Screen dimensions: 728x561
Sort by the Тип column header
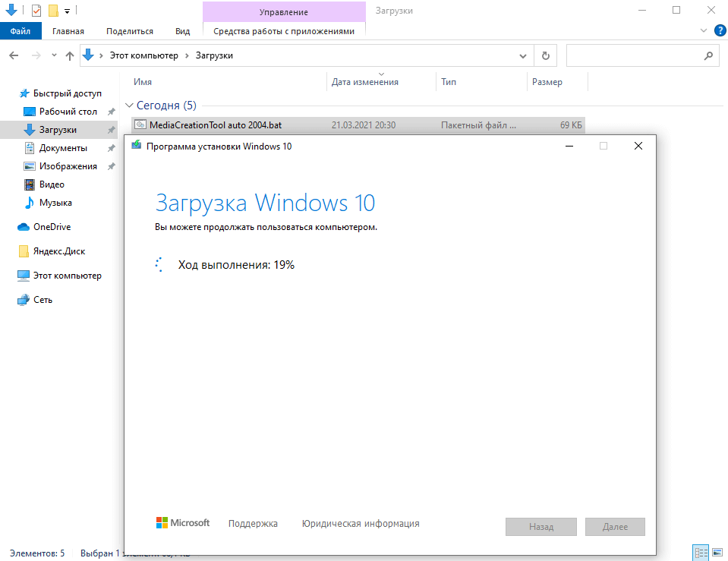(449, 82)
